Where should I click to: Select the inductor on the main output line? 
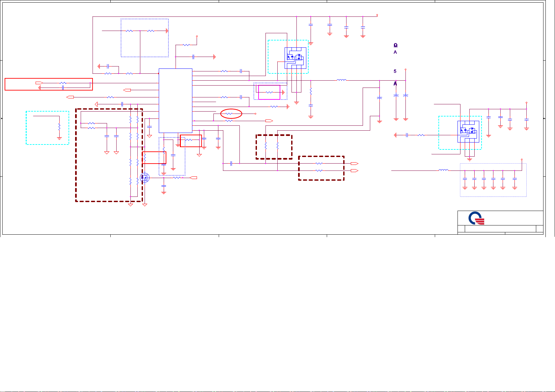[x=341, y=80]
